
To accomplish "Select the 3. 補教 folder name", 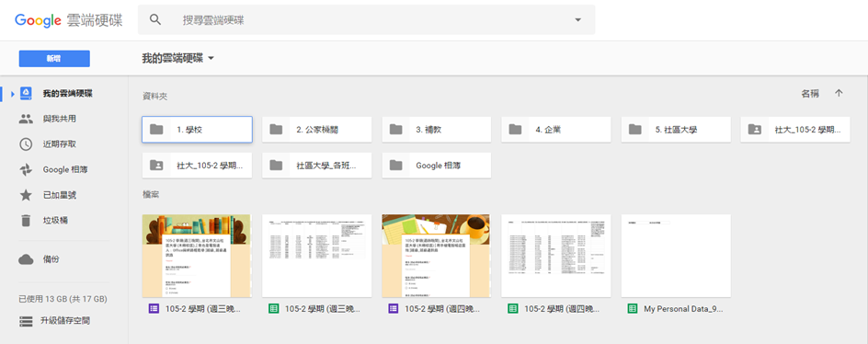I will point(428,130).
